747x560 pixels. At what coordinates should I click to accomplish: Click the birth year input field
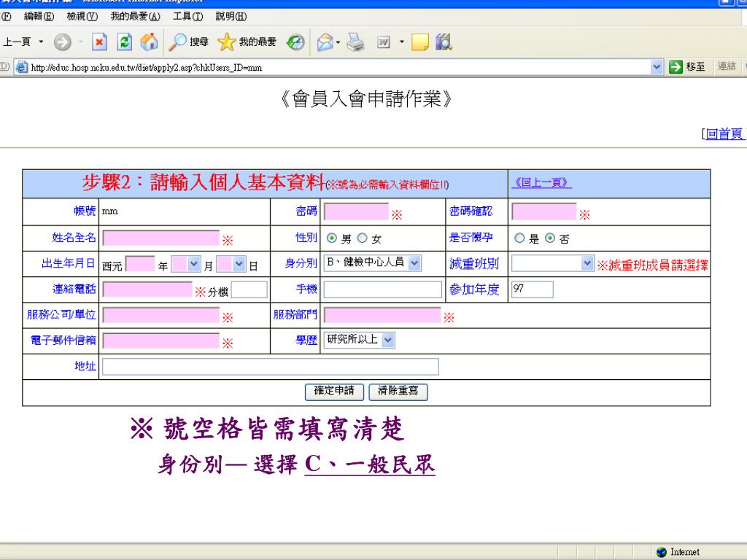[140, 264]
